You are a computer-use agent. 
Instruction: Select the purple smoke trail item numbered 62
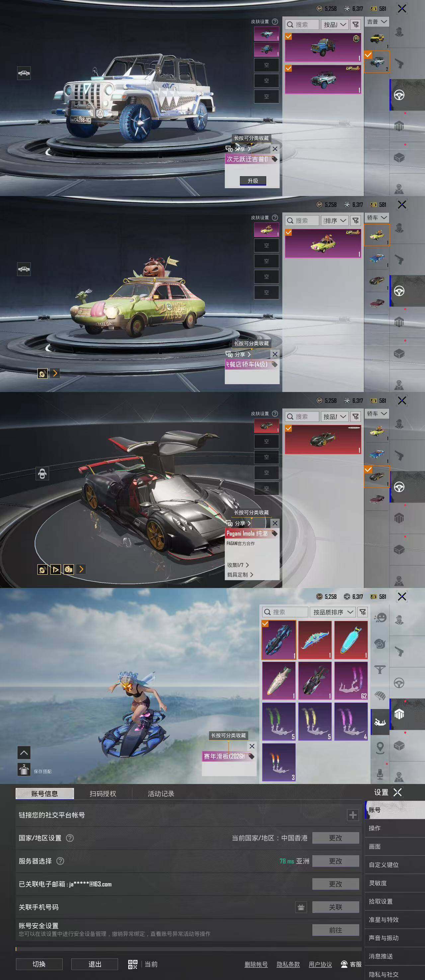[351, 681]
